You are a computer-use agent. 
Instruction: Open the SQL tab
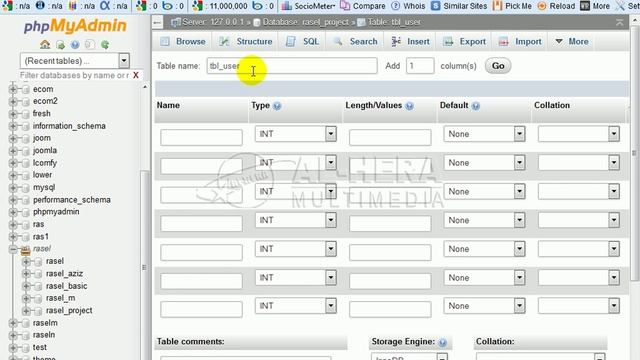point(302,42)
